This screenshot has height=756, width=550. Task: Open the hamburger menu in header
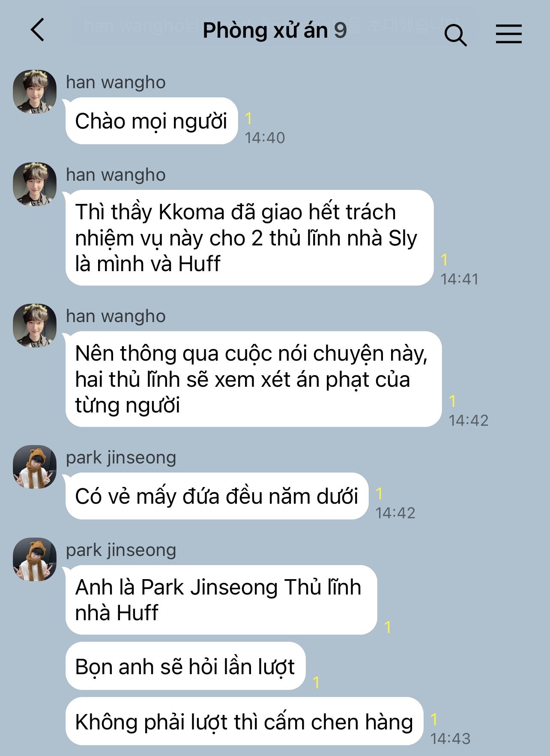coord(509,34)
